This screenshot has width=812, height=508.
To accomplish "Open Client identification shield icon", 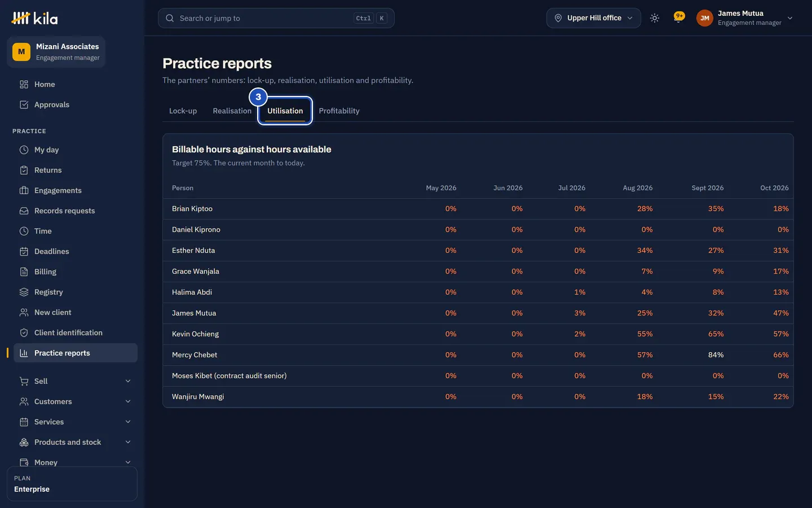I will [24, 332].
